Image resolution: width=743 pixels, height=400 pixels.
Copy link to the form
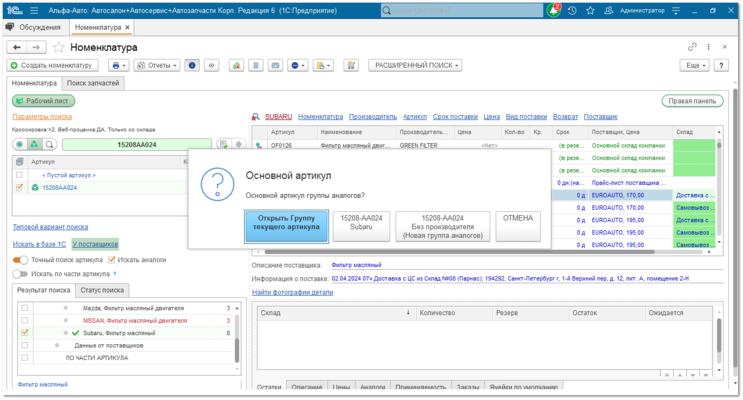[x=692, y=46]
